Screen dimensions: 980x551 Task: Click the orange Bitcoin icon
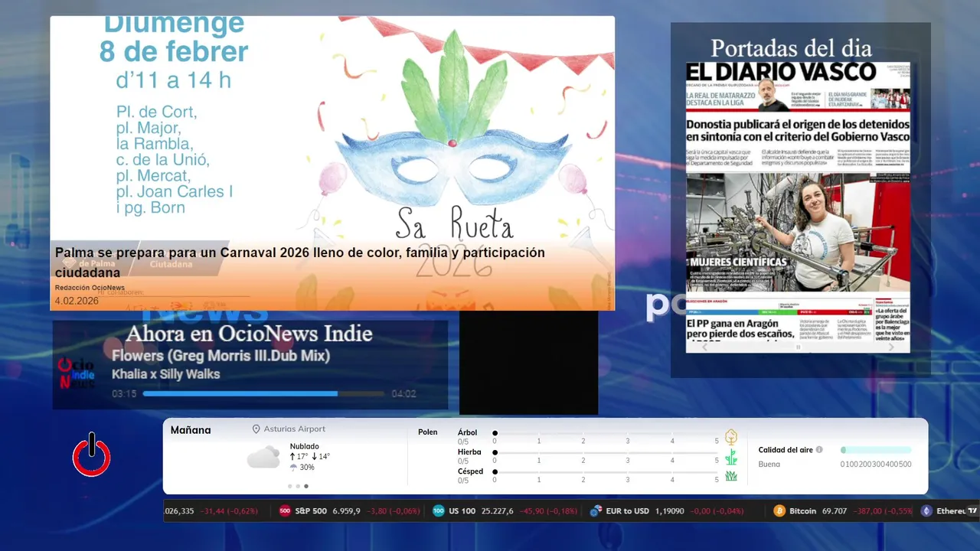[x=779, y=510]
